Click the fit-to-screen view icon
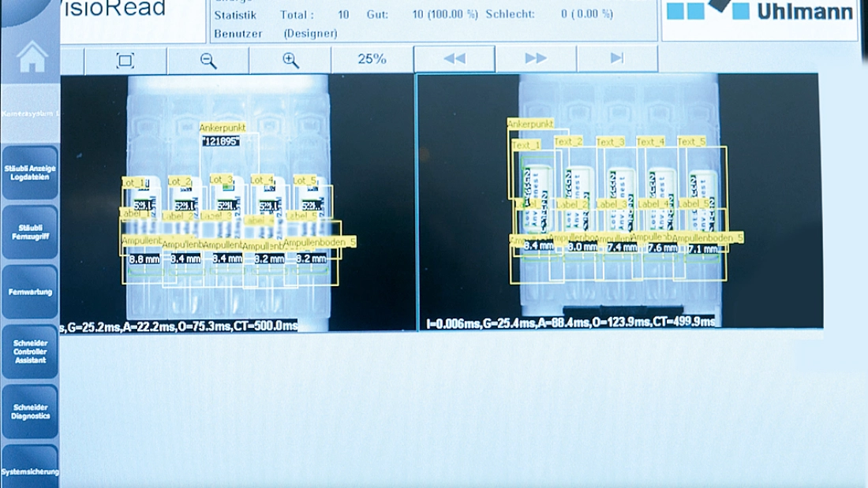The height and width of the screenshot is (488, 868). [125, 60]
